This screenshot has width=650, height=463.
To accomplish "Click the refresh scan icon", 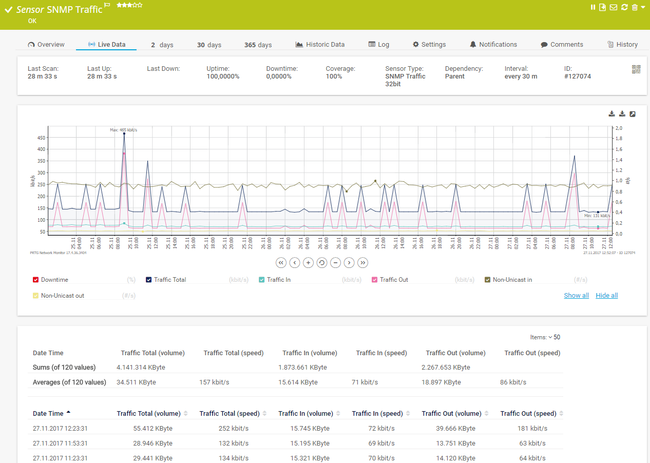I will [x=623, y=7].
